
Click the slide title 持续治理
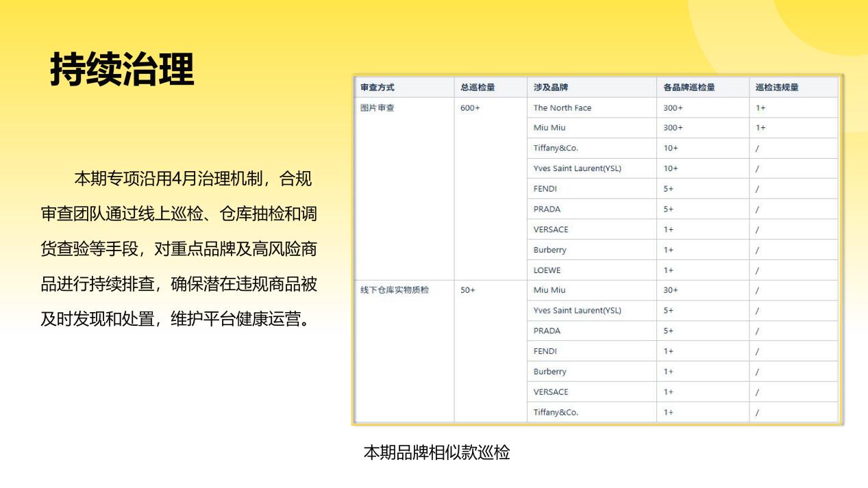tap(122, 68)
